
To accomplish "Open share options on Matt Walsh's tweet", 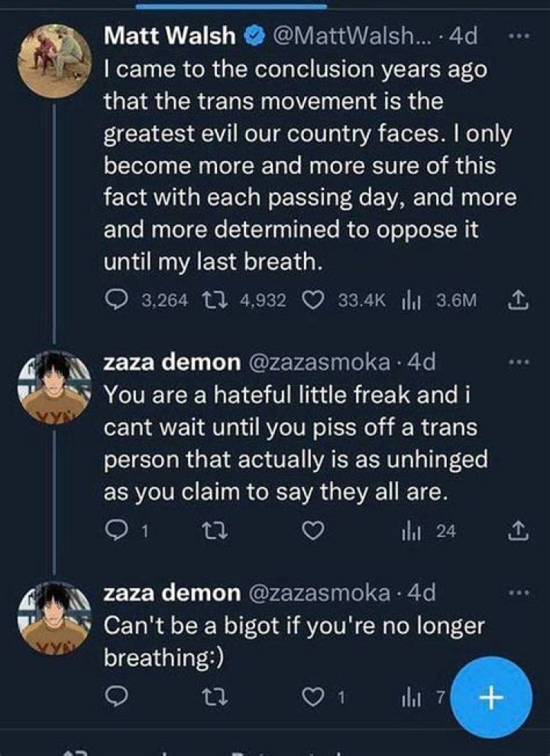I will [519, 299].
